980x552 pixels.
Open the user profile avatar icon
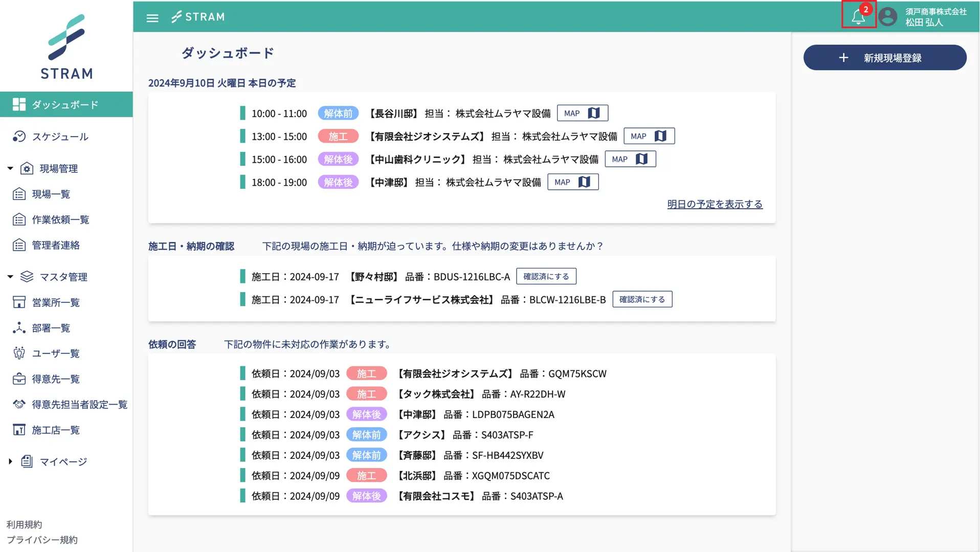point(887,17)
